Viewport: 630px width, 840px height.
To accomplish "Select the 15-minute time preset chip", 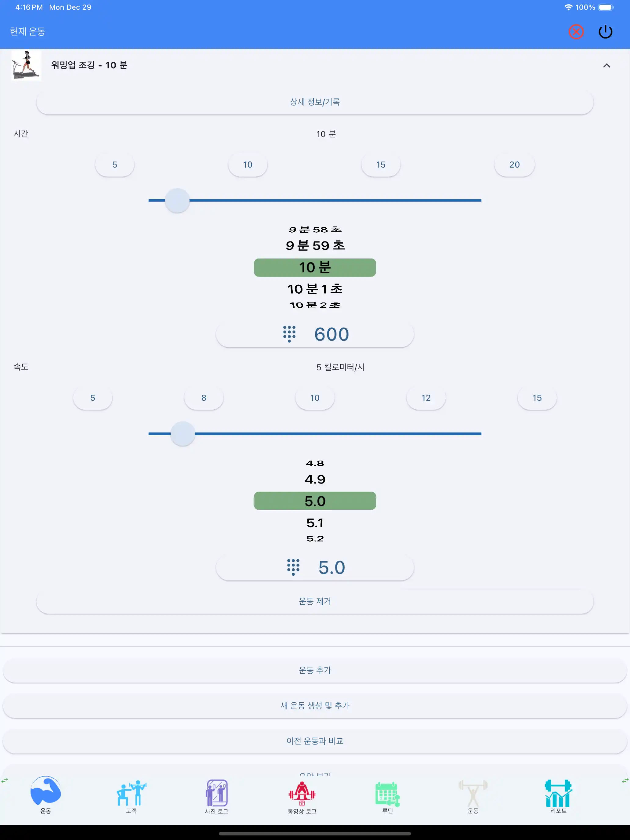I will click(x=381, y=165).
